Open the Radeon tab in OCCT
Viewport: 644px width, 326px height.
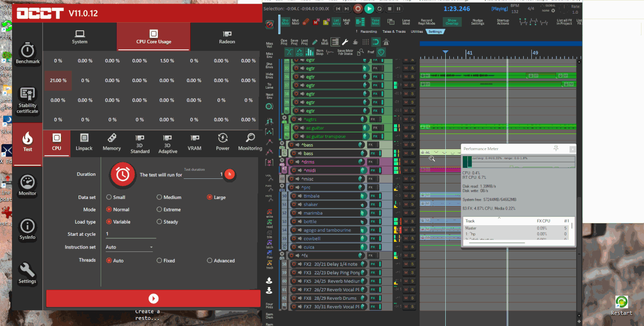[227, 37]
